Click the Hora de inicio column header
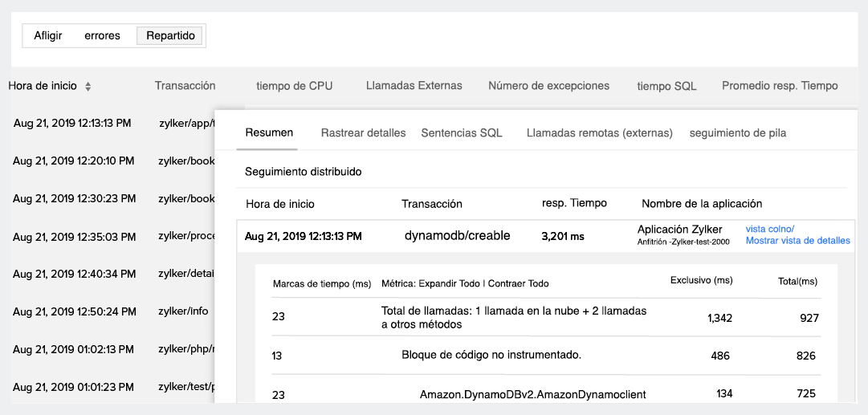868x415 pixels. tap(43, 87)
